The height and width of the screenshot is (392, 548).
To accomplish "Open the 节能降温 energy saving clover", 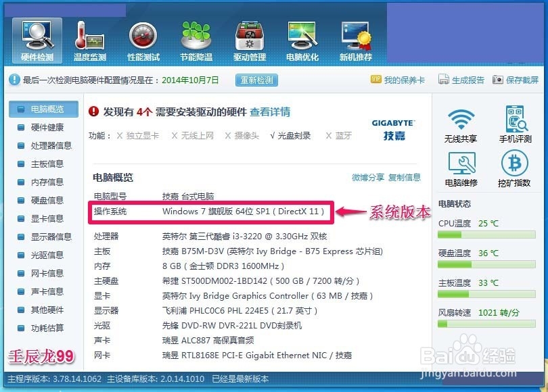I will pyautogui.click(x=196, y=41).
